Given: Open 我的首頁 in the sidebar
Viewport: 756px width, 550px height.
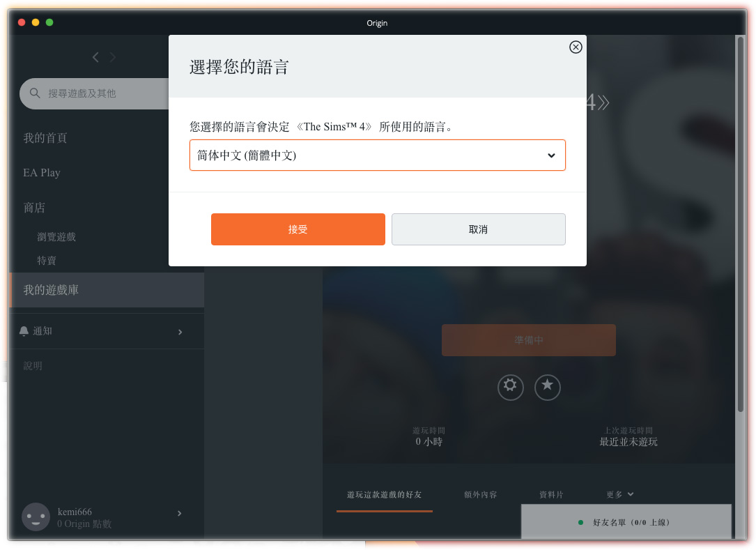Looking at the screenshot, I should click(x=45, y=138).
